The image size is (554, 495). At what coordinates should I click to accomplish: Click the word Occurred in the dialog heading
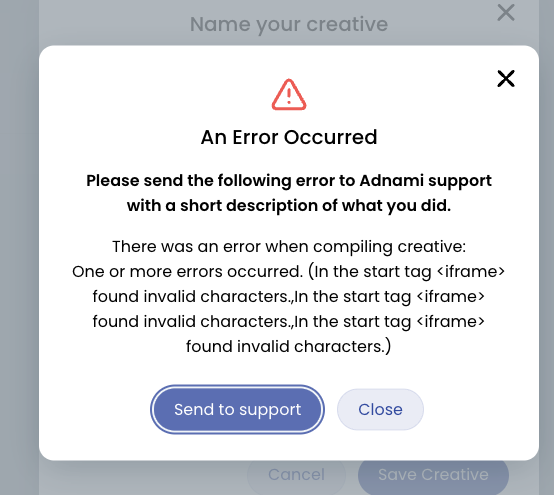(x=331, y=137)
